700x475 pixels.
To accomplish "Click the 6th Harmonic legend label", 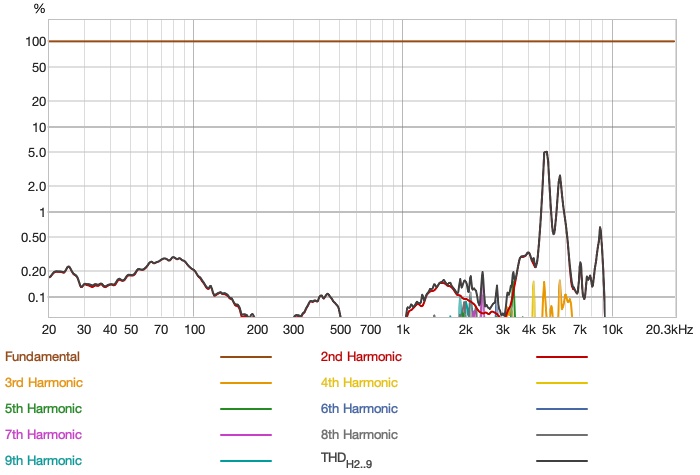I will [359, 409].
